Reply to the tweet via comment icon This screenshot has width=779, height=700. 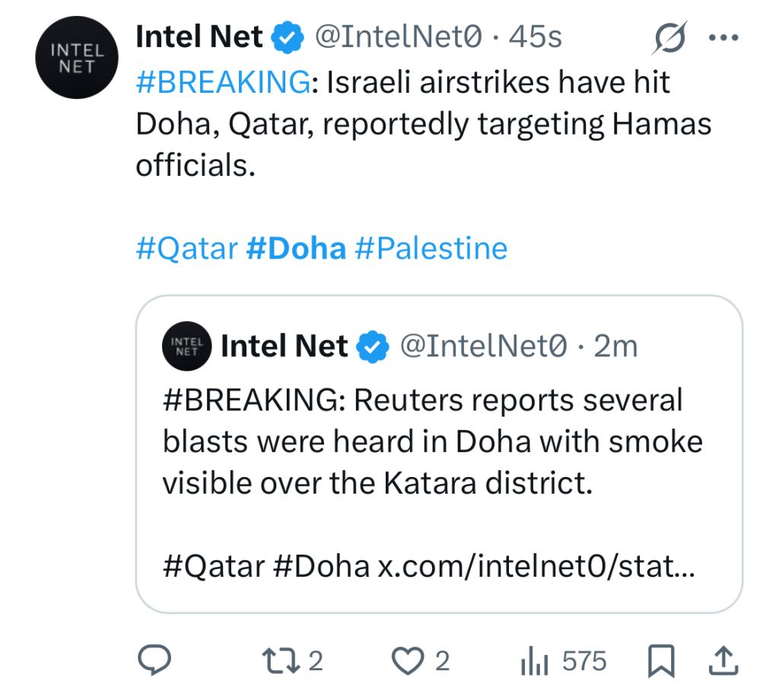pyautogui.click(x=155, y=660)
